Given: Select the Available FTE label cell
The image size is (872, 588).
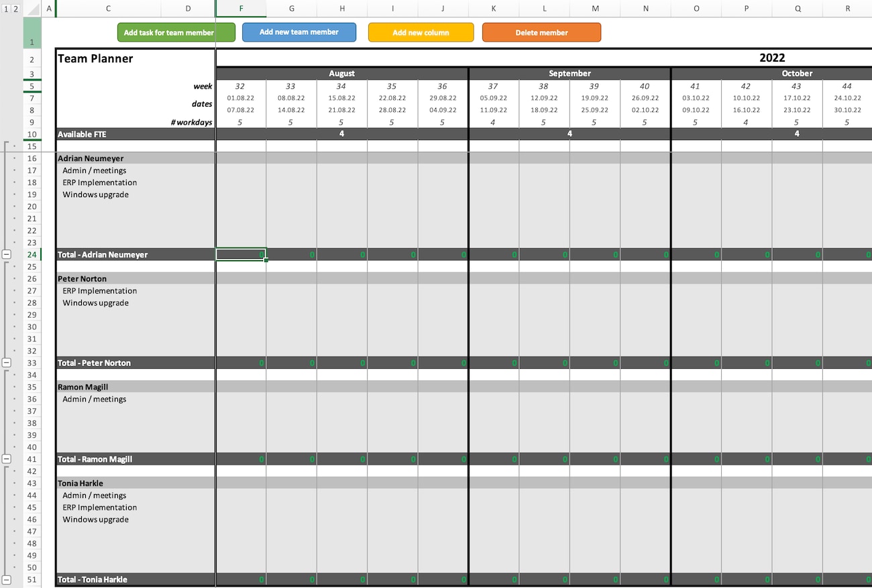Looking at the screenshot, I should (135, 134).
